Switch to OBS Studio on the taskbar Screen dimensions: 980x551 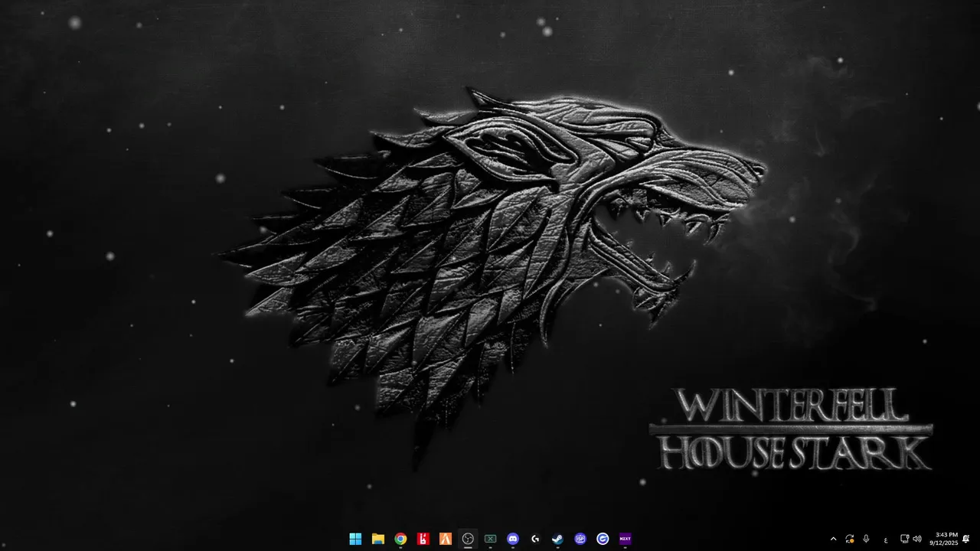468,539
